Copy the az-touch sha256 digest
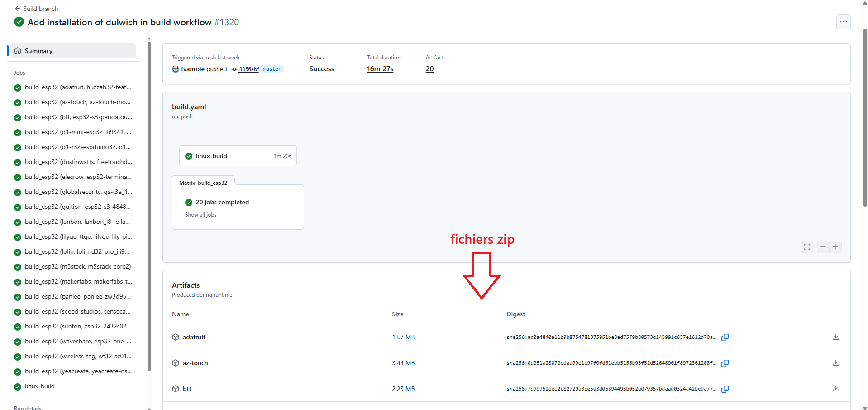The width and height of the screenshot is (868, 410). click(725, 363)
